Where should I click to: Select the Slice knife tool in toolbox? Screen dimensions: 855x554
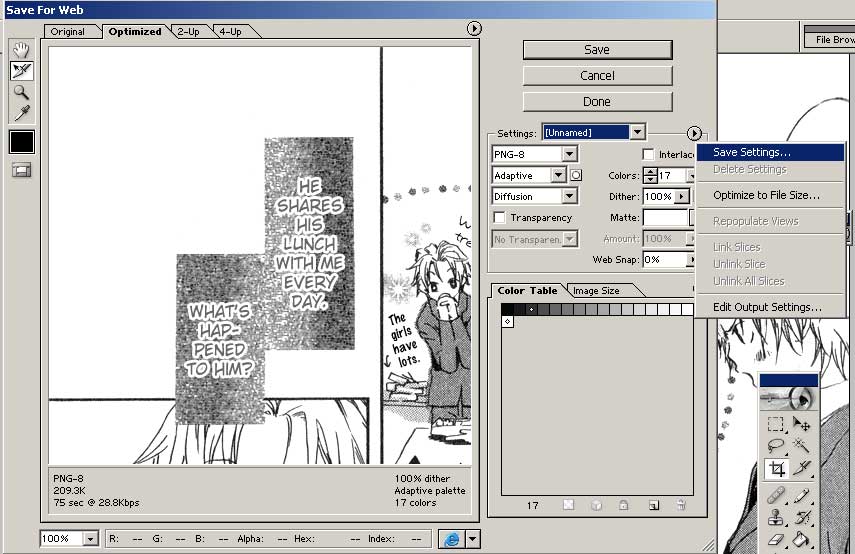coord(801,468)
